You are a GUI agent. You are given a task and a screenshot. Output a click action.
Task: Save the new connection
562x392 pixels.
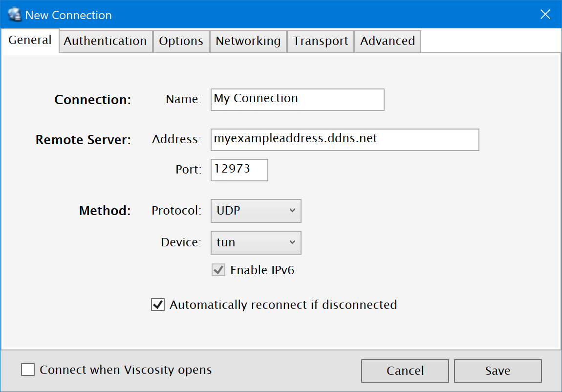(497, 371)
